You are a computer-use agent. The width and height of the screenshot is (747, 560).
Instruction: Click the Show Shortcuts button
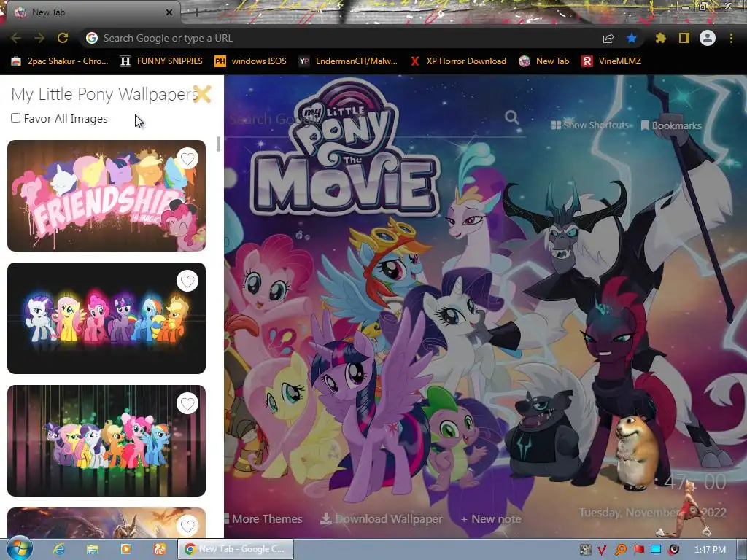590,125
